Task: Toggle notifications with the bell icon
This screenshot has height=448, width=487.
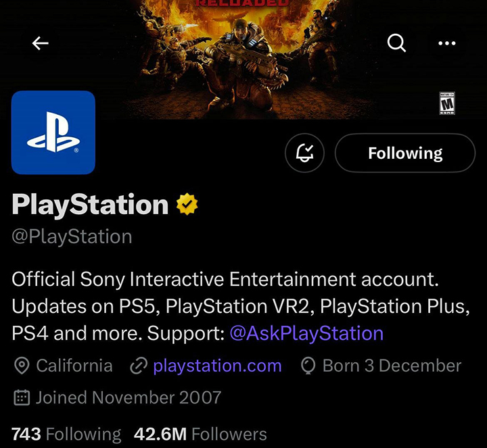Action: click(x=304, y=153)
